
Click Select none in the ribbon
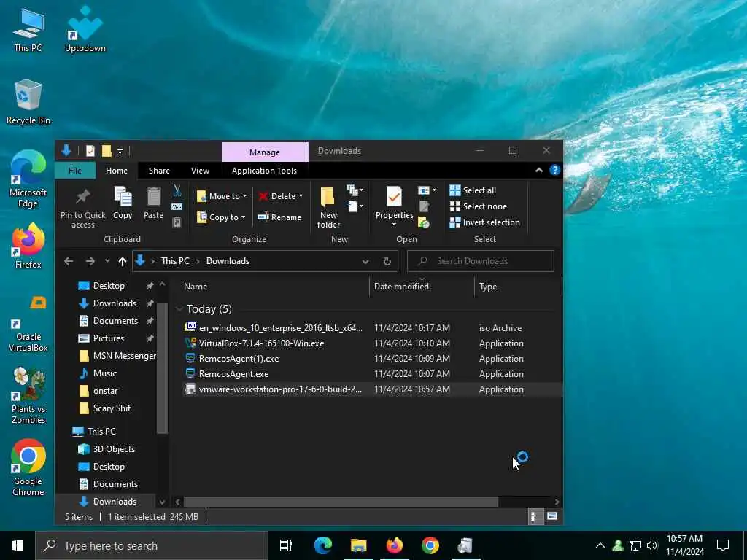(479, 206)
